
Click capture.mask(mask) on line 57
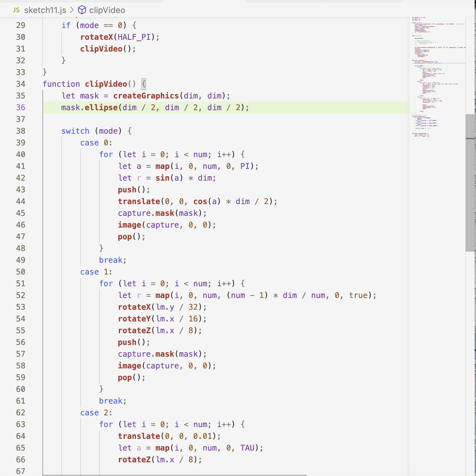[161, 354]
